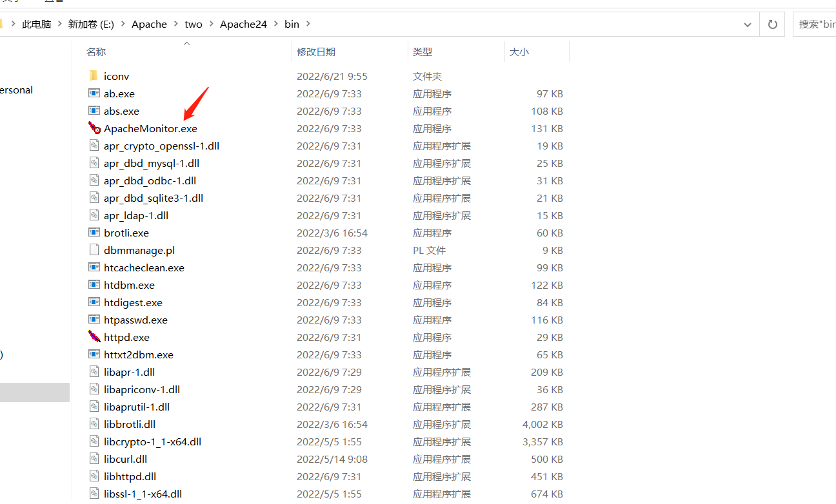Select the htcacheclean.exe application icon

coord(94,267)
